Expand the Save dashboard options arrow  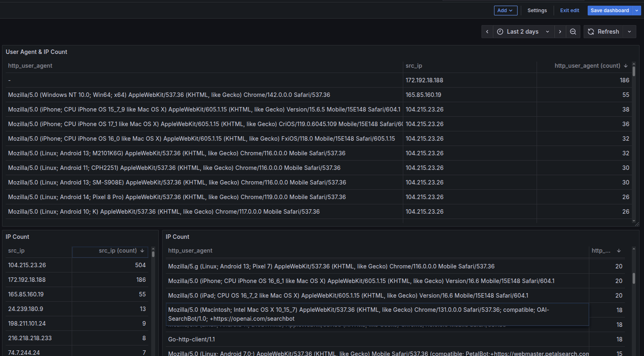pos(637,11)
